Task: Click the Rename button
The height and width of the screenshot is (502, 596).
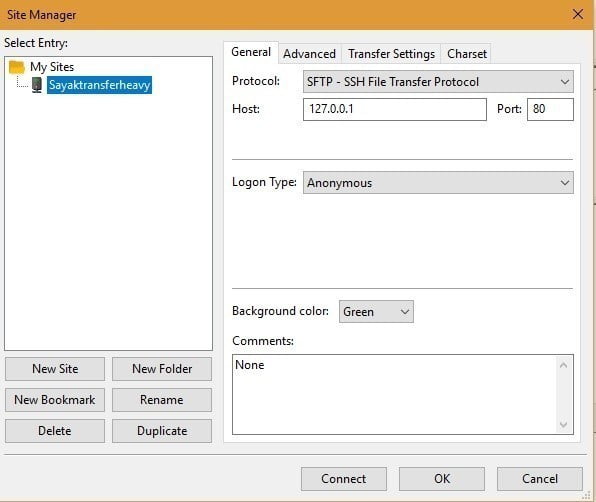Action: coord(162,400)
